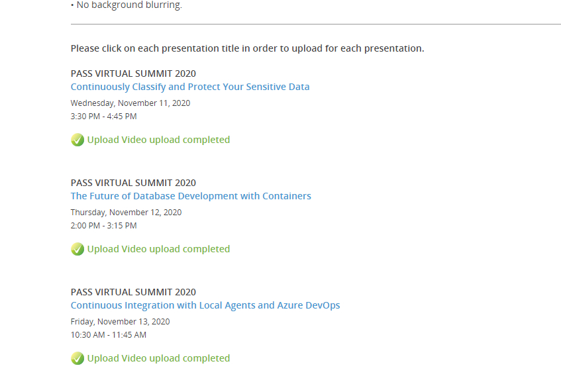This screenshot has height=392, width=561.
Task: Open 'Continuously Classify and Protect Your Sensitive Data'
Action: [190, 87]
